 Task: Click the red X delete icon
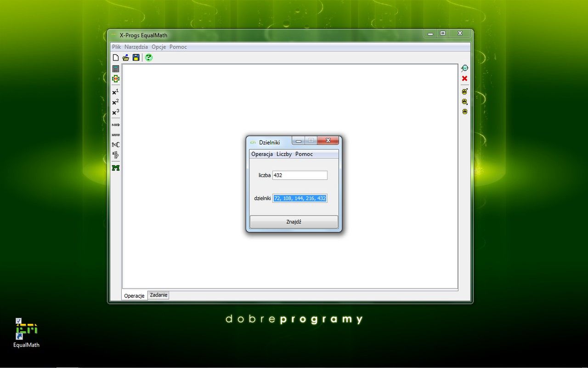click(x=464, y=79)
